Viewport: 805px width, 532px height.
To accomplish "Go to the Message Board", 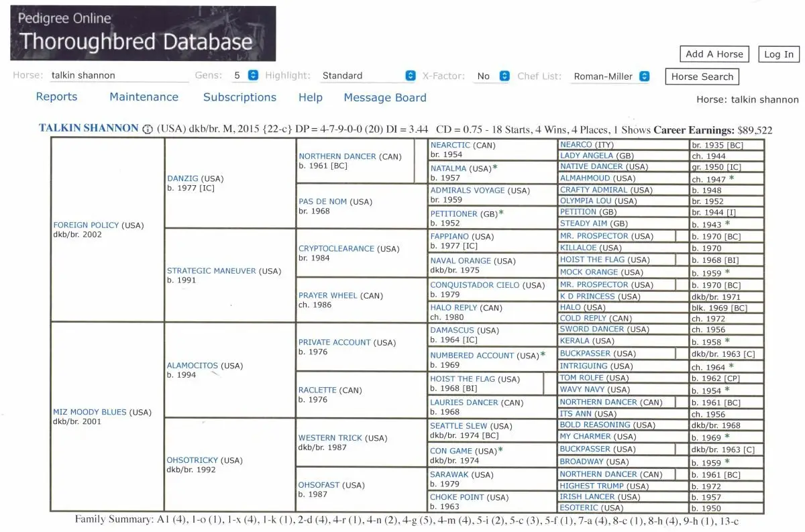I will tap(385, 97).
